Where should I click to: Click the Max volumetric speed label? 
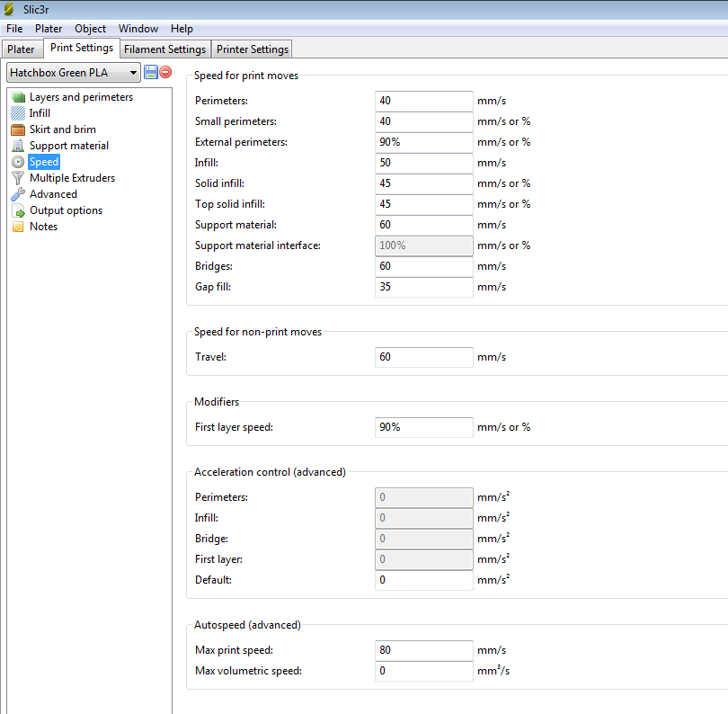tap(248, 671)
